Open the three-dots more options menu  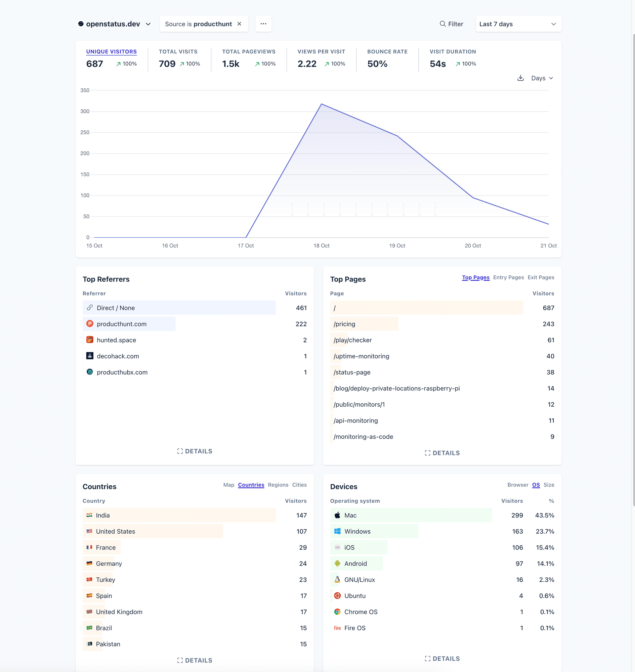point(263,24)
